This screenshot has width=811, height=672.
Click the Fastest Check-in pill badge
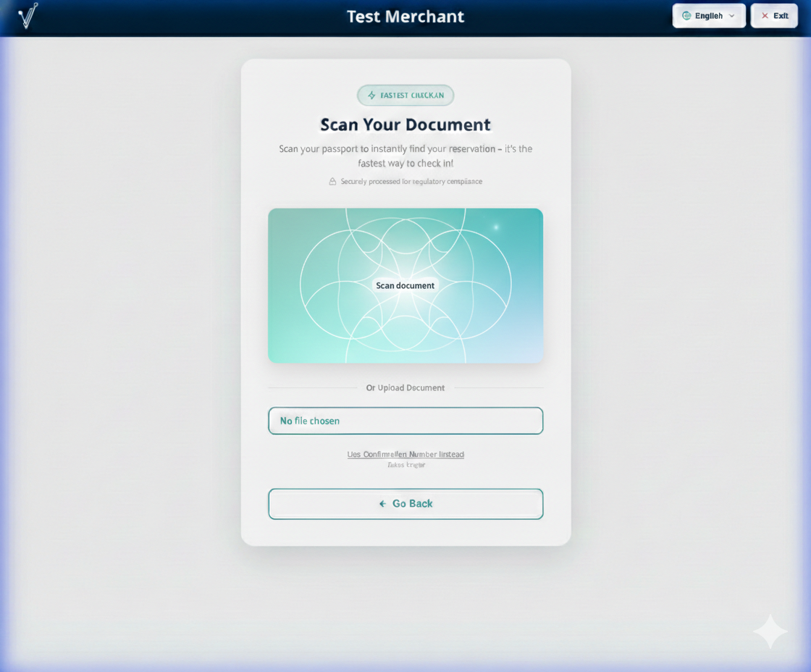pos(405,95)
